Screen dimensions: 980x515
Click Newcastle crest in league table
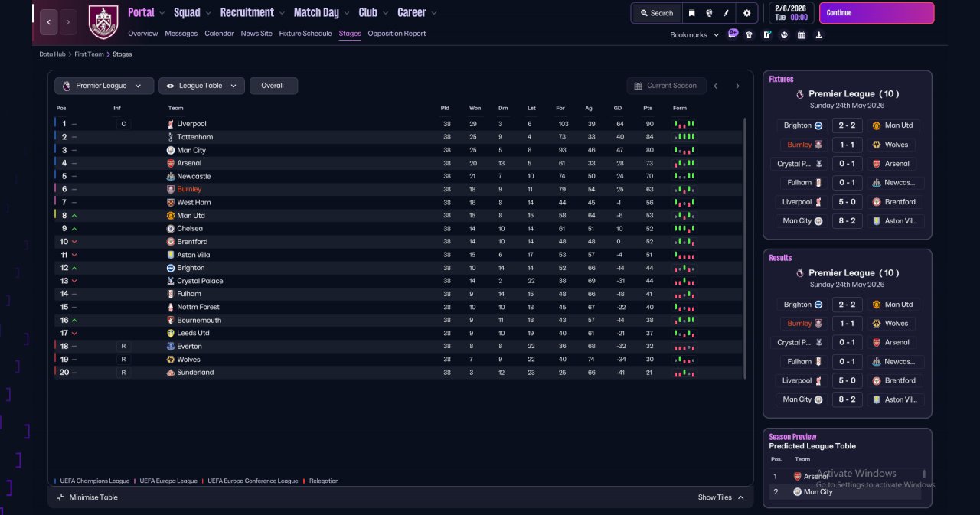171,176
